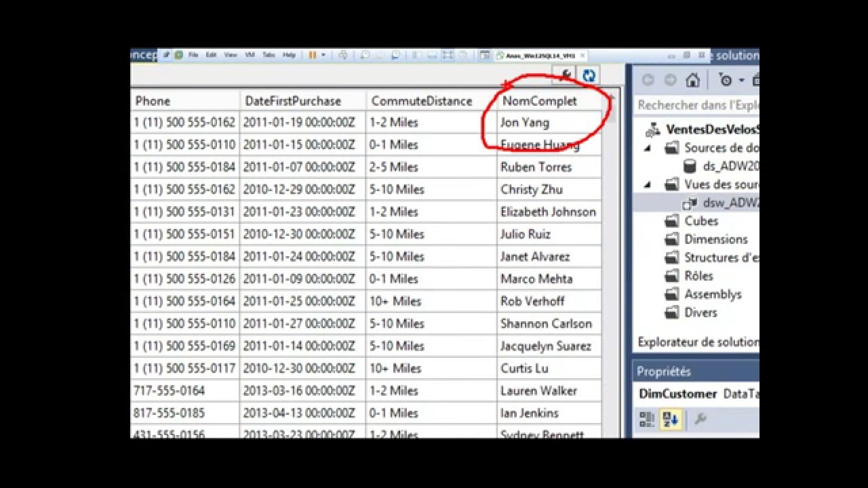Screen dimensions: 868x488
Task: Click the Back arrow in Solution Explorer toolbar
Action: point(648,81)
